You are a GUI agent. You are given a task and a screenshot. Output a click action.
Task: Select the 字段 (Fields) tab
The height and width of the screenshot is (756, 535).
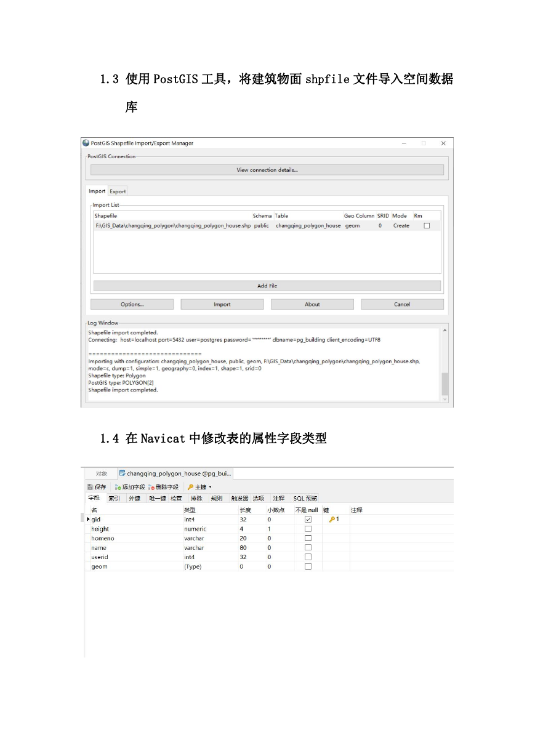point(94,498)
